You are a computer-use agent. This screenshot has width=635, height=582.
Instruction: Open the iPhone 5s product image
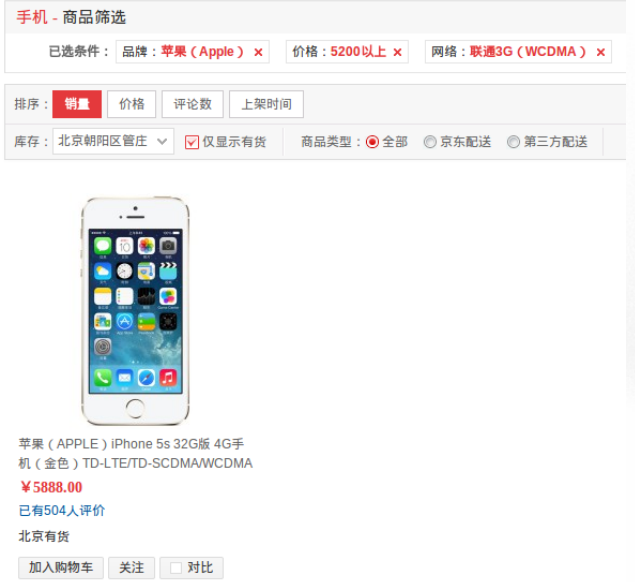135,311
